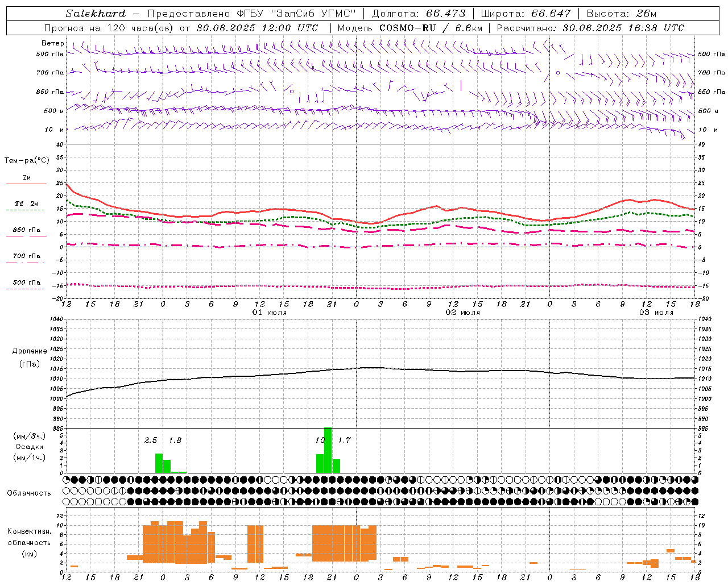Click the 850 гПа temperature legend dashed line
This screenshot has width=728, height=582.
click(26, 236)
